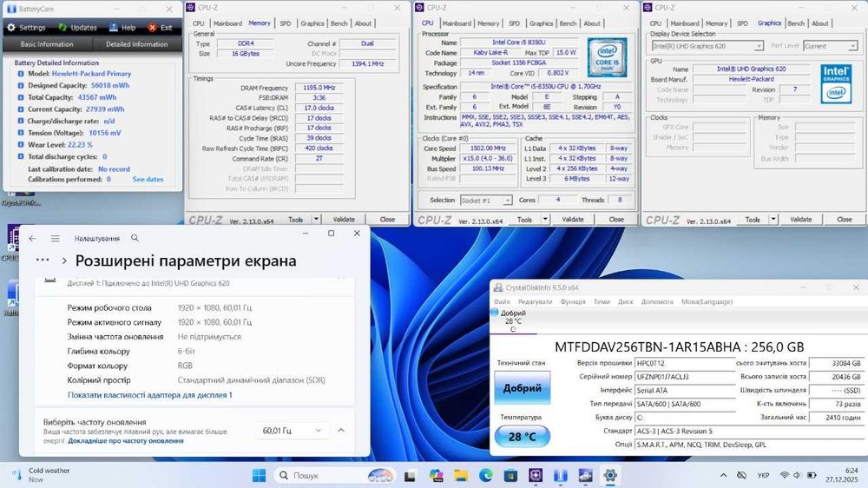Select the drive C: health indicator
This screenshot has width=868, height=488.
[x=513, y=321]
